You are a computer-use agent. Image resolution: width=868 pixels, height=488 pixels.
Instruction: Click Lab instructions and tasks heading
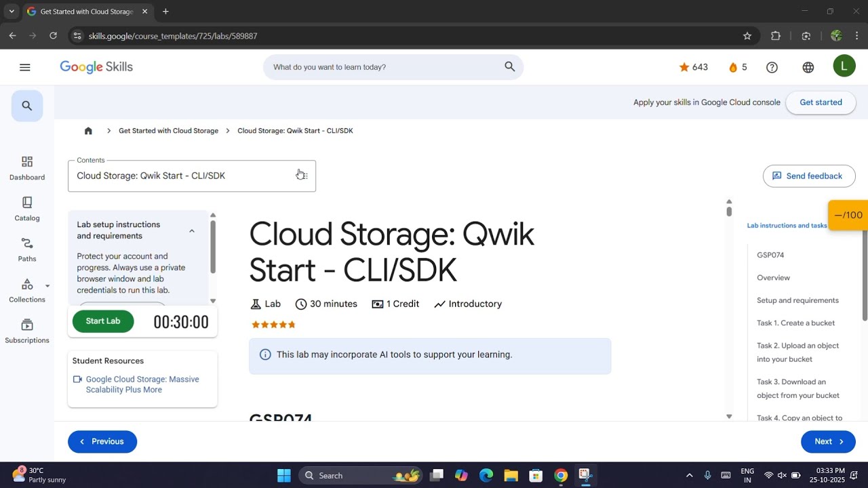[x=787, y=226]
